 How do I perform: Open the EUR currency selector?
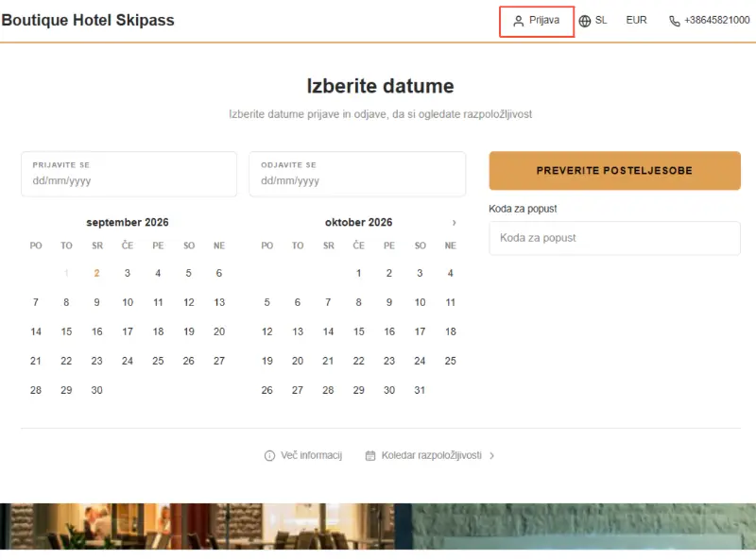click(636, 20)
